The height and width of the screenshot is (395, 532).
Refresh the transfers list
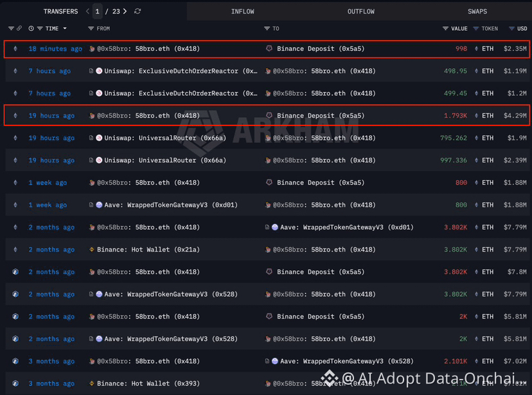137,11
